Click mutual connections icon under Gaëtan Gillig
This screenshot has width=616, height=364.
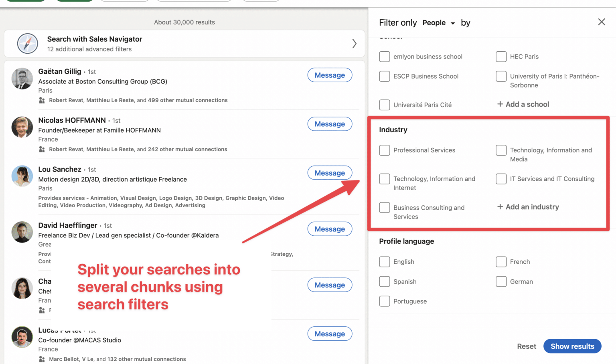(x=42, y=100)
